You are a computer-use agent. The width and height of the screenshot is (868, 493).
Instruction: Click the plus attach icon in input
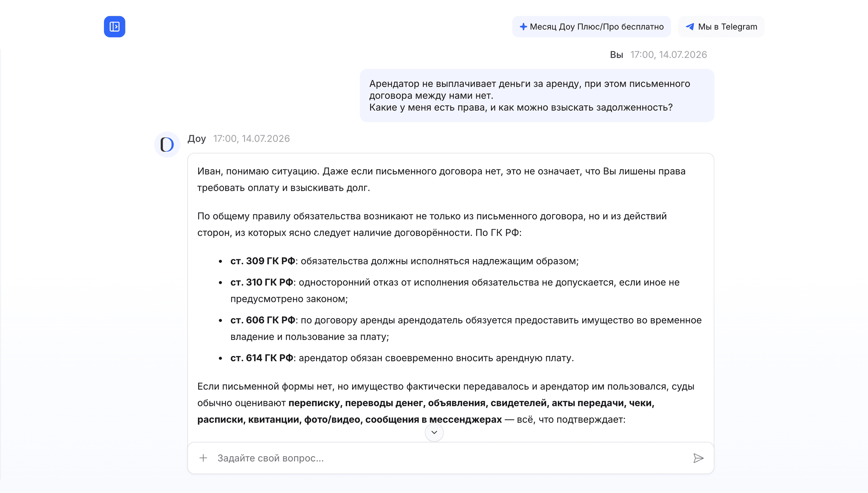click(203, 458)
